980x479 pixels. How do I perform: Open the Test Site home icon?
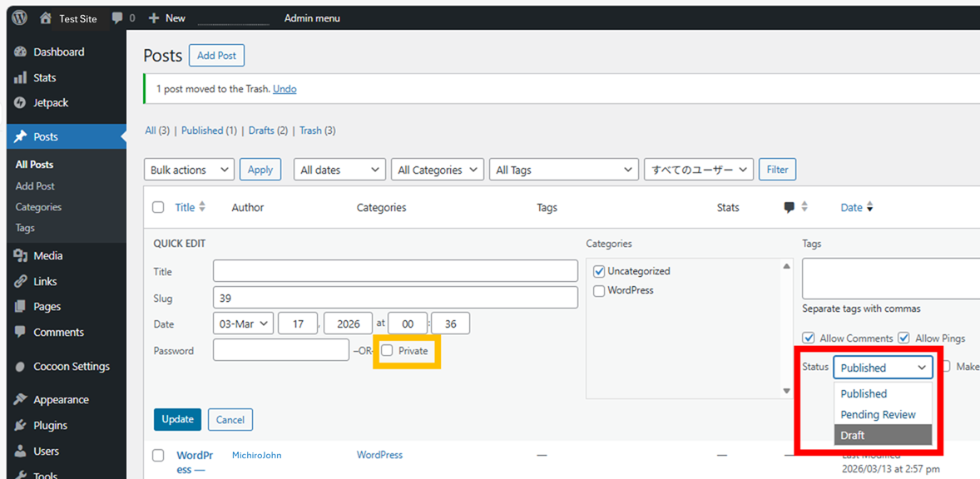46,18
